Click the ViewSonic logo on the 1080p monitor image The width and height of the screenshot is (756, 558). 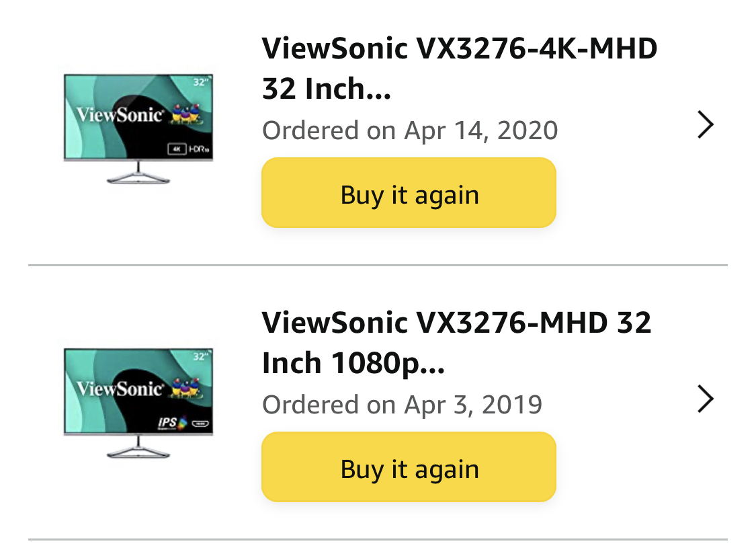(x=120, y=389)
